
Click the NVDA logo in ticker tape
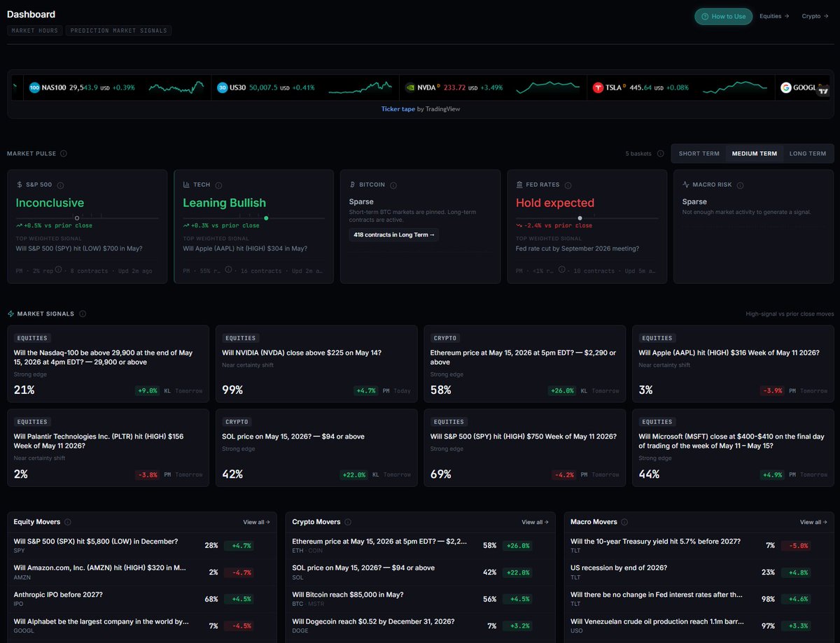click(410, 87)
